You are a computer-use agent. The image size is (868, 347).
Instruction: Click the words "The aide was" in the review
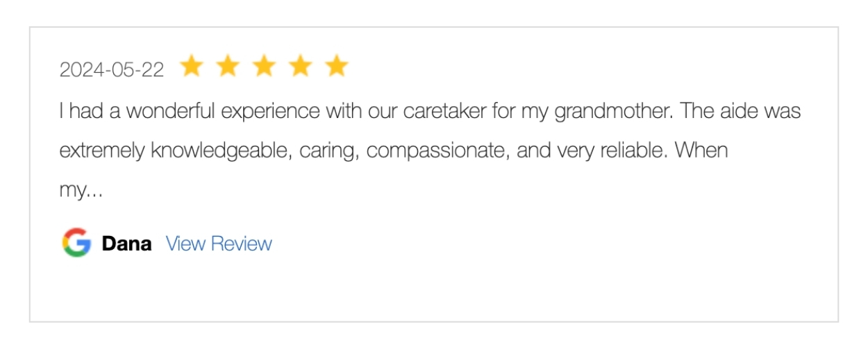(742, 111)
